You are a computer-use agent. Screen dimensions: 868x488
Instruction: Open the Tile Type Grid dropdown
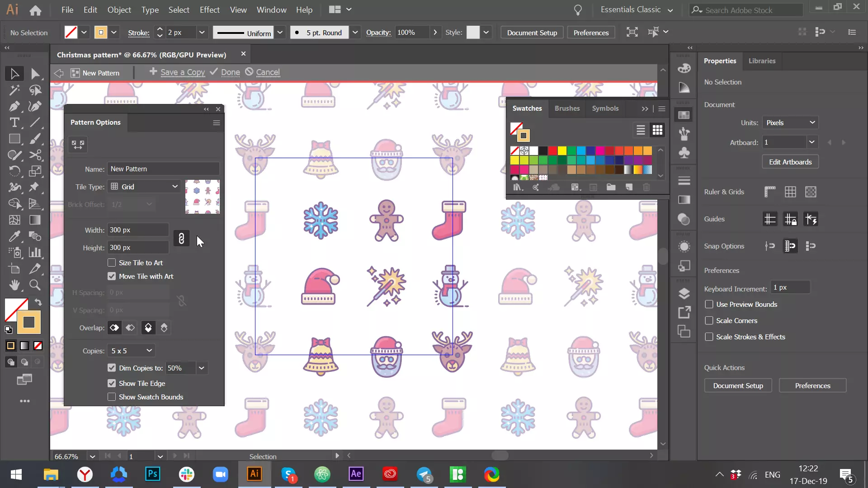pyautogui.click(x=144, y=187)
